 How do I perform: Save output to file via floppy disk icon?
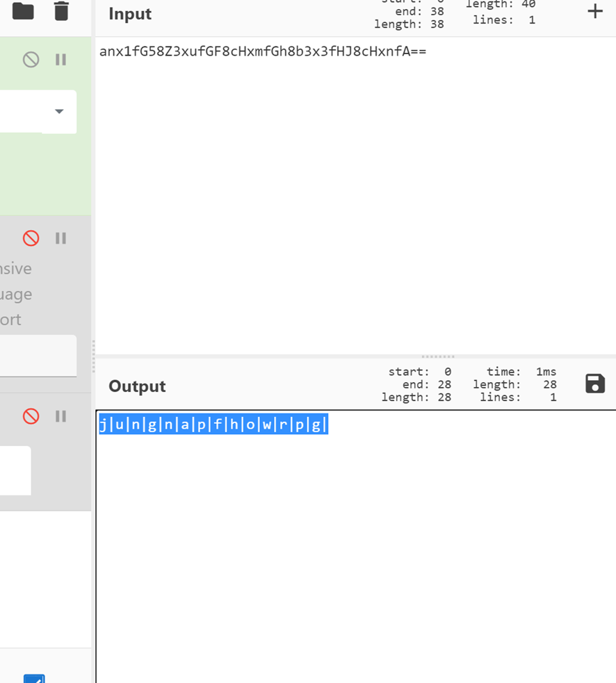pyautogui.click(x=595, y=384)
